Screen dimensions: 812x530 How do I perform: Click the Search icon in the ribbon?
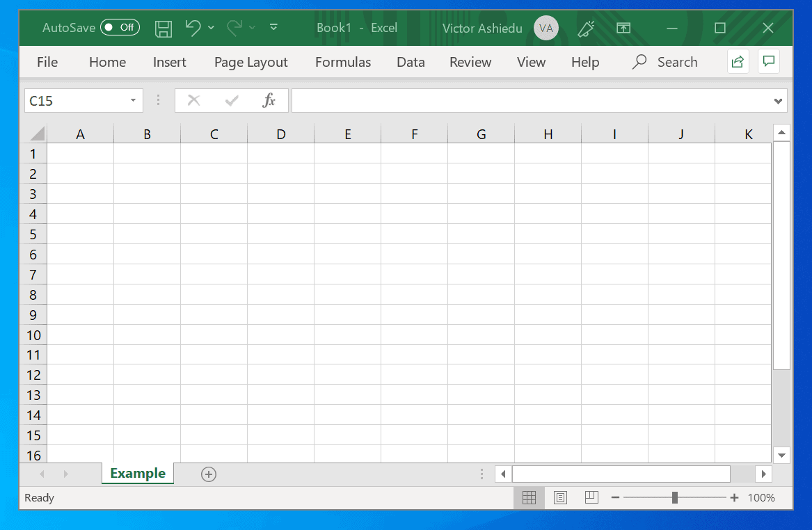tap(638, 62)
